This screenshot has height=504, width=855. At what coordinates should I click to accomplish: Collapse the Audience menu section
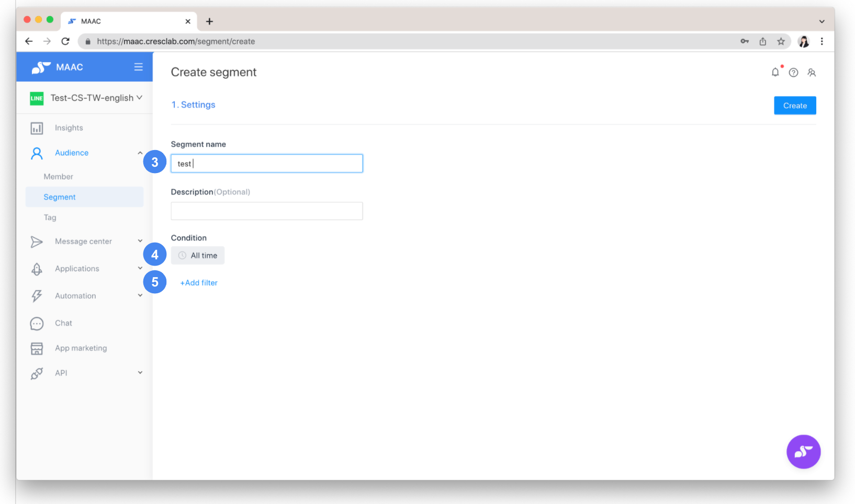pos(140,153)
